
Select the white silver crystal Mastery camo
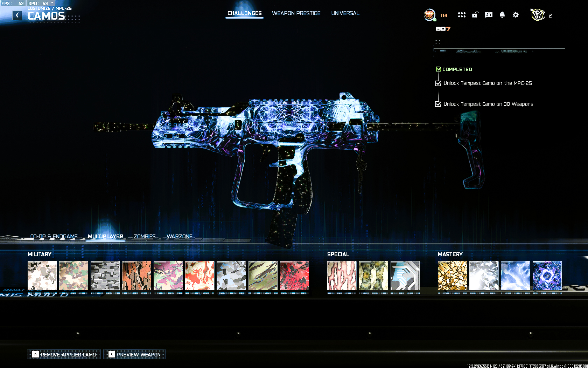pyautogui.click(x=484, y=275)
